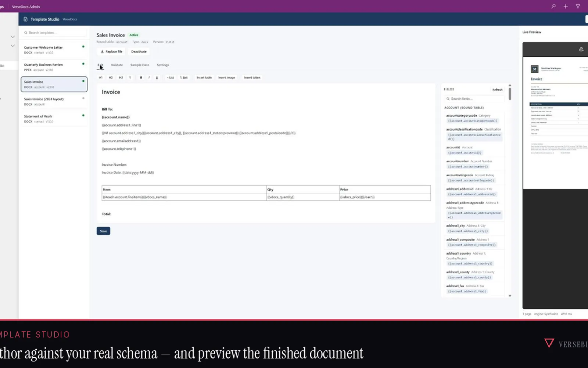Click the Qty table header cell
Viewport: 588px width, 368px height.
pyautogui.click(x=302, y=190)
